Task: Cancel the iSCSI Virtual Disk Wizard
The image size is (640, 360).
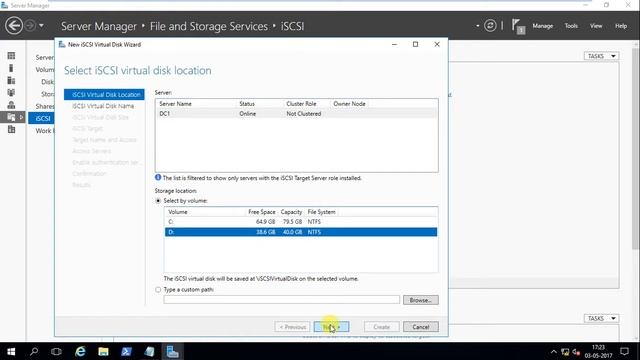Action: [421, 327]
